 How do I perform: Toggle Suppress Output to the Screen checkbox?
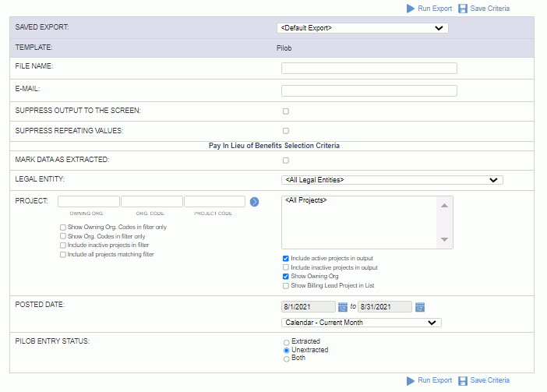286,111
